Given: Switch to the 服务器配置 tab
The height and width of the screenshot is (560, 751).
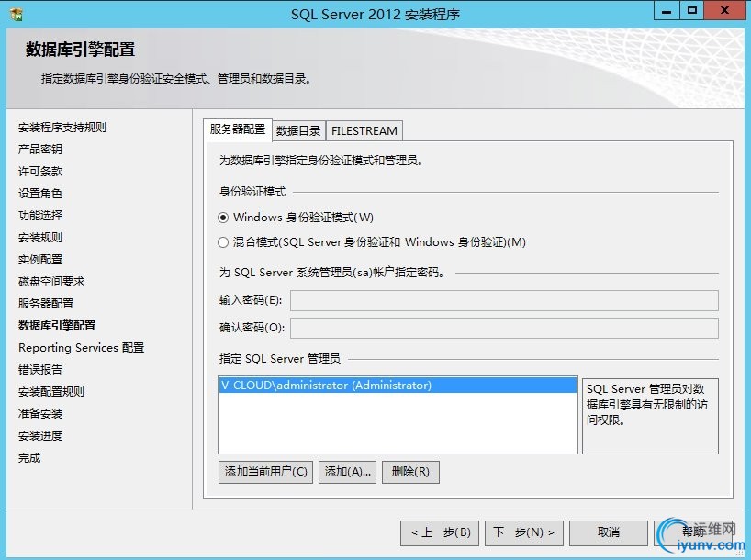Looking at the screenshot, I should 238,129.
